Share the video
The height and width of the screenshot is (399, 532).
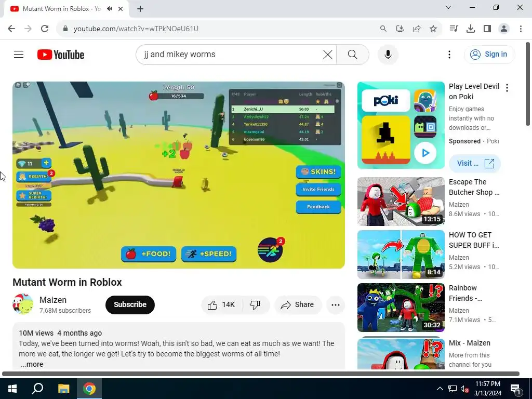[x=298, y=304]
